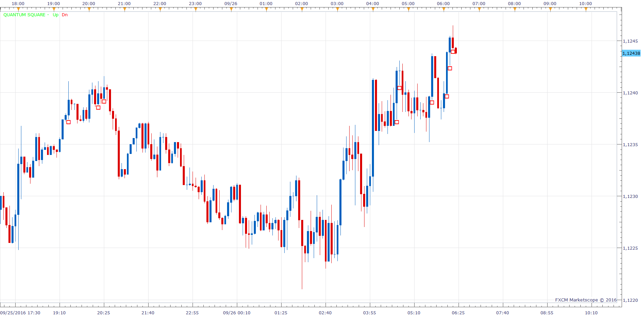
Task: Click the 03:00 label on the top time axis
Action: point(337,4)
